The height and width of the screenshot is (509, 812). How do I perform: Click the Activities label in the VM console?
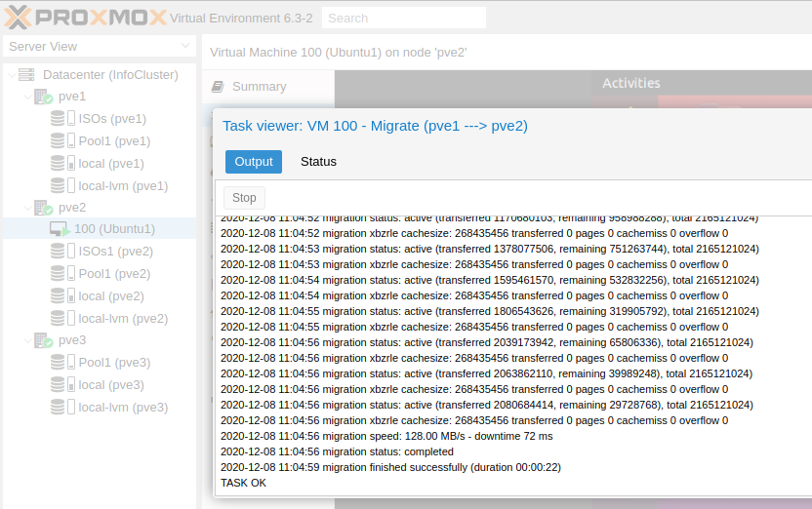point(631,83)
